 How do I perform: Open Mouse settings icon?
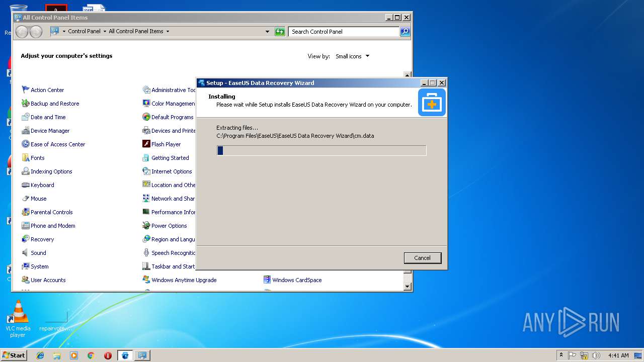tap(26, 198)
